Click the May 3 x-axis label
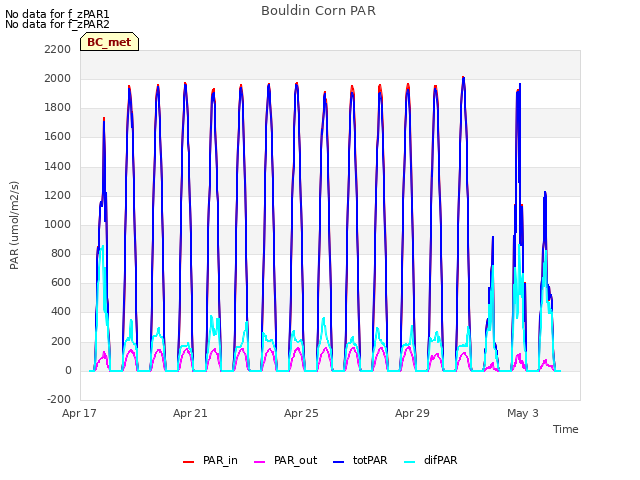Viewport: 640px width, 480px height. tap(523, 413)
